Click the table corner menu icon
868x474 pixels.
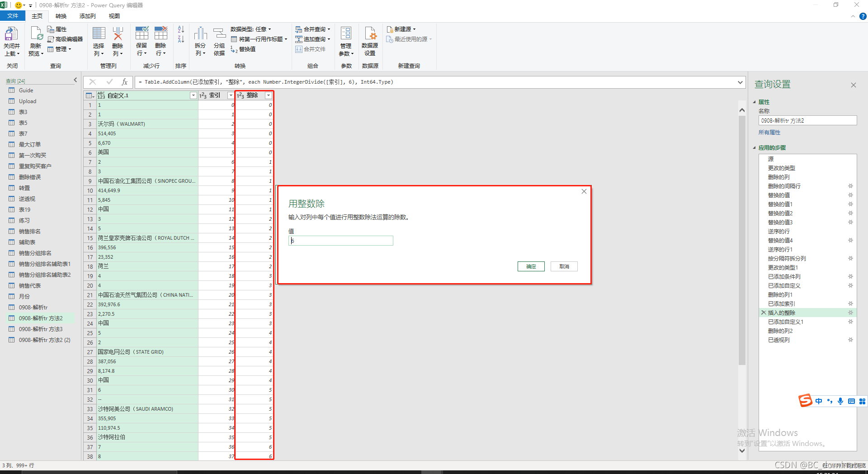(x=90, y=95)
